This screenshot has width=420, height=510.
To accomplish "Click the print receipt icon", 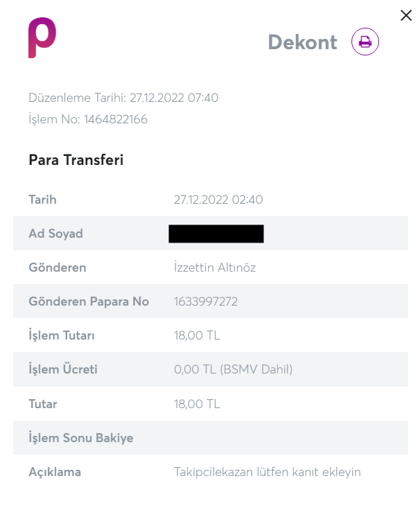I will tap(365, 42).
